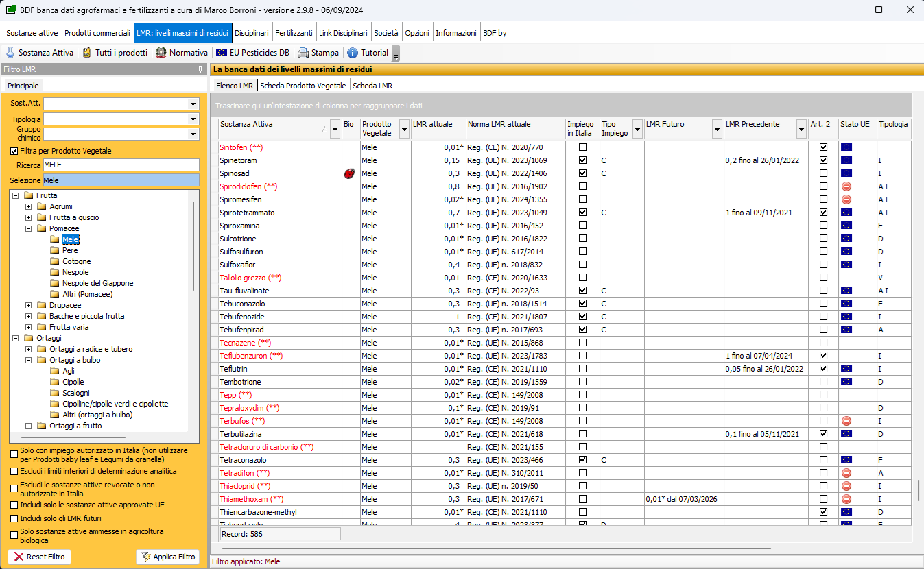Click the Mele folder icon in tree
Viewport: 924px width, 569px height.
click(x=55, y=239)
